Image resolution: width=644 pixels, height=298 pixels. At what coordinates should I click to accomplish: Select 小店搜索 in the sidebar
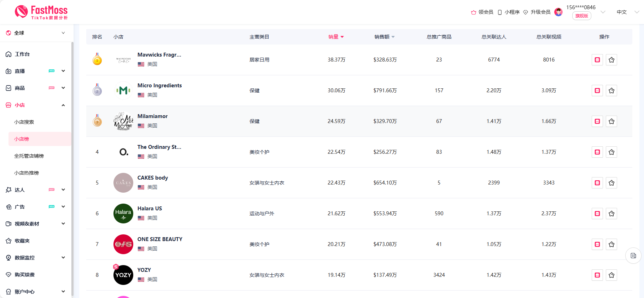24,122
